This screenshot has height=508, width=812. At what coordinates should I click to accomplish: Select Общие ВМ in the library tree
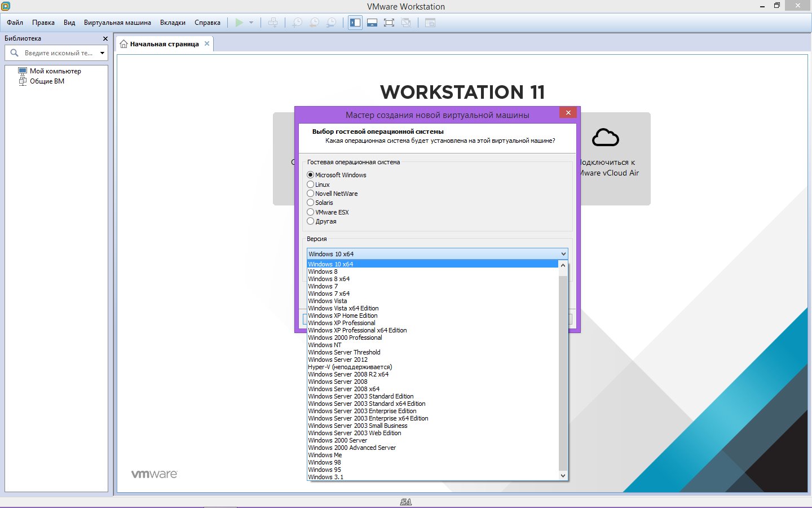[x=47, y=81]
